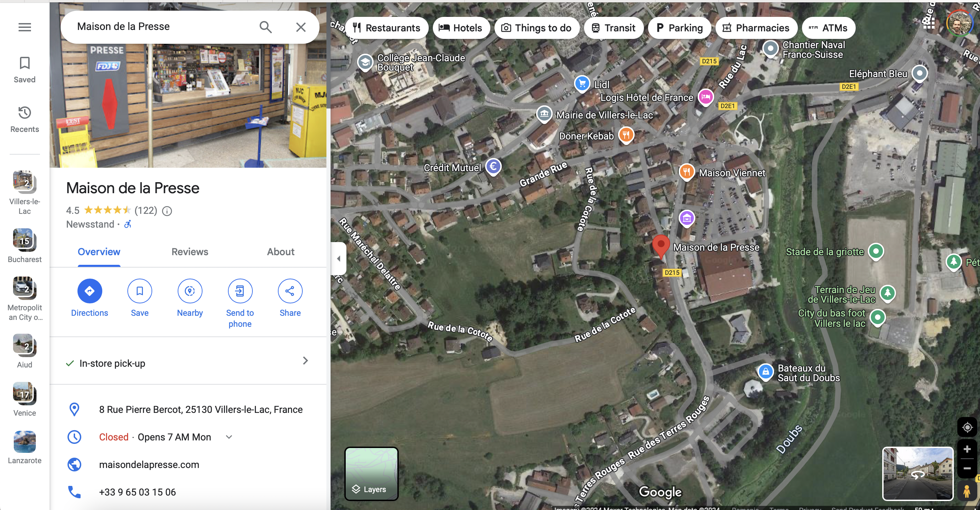Send place to phone icon
Image resolution: width=980 pixels, height=510 pixels.
click(x=240, y=291)
